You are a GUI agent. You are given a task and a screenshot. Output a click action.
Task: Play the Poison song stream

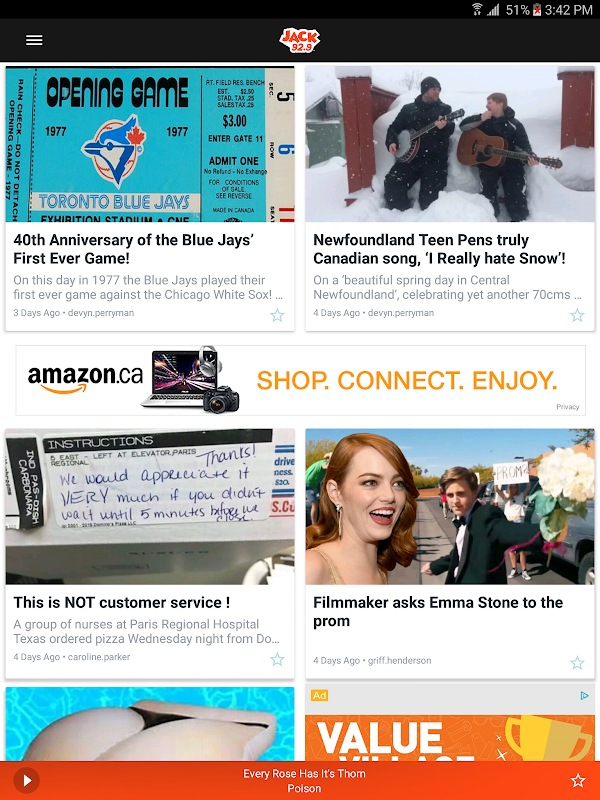tap(27, 780)
